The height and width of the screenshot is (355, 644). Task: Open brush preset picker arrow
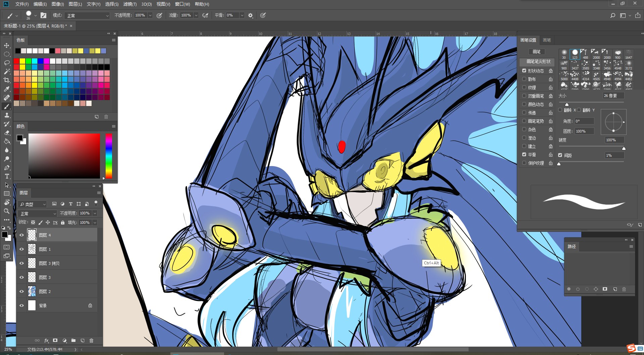36,15
